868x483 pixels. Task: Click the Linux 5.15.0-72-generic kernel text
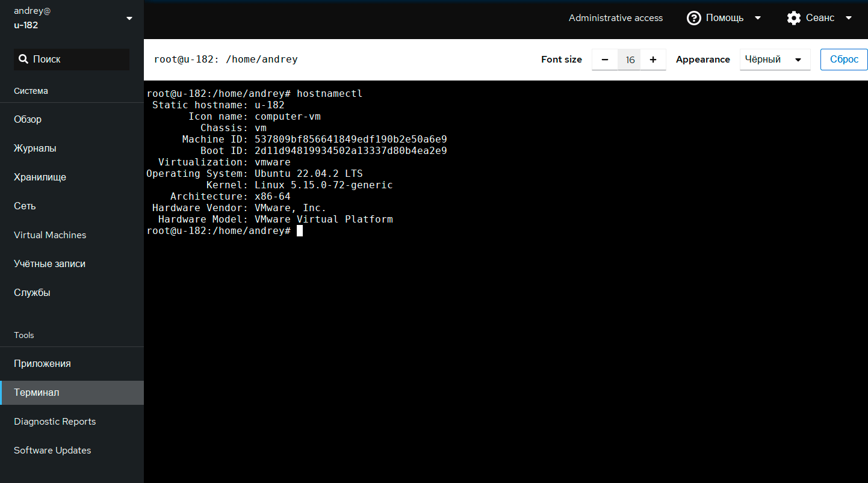tap(324, 185)
